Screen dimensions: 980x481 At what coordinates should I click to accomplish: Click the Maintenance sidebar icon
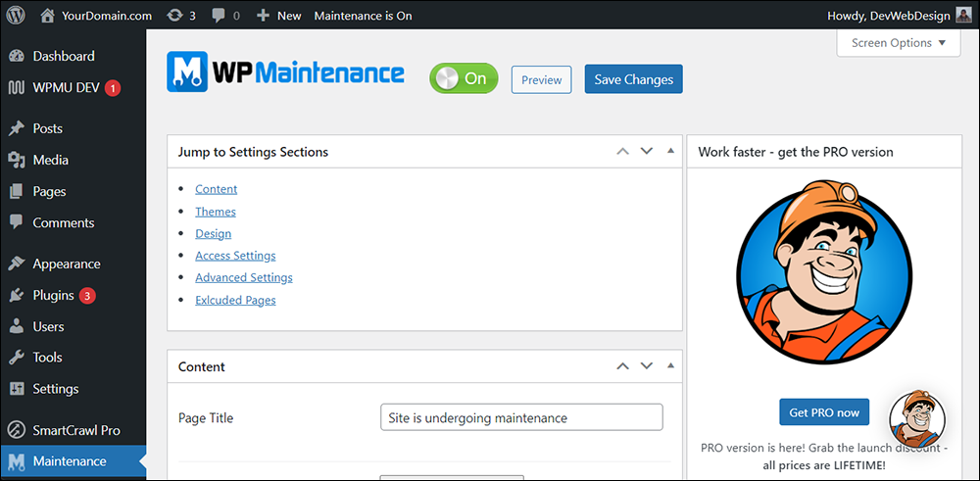coord(17,461)
